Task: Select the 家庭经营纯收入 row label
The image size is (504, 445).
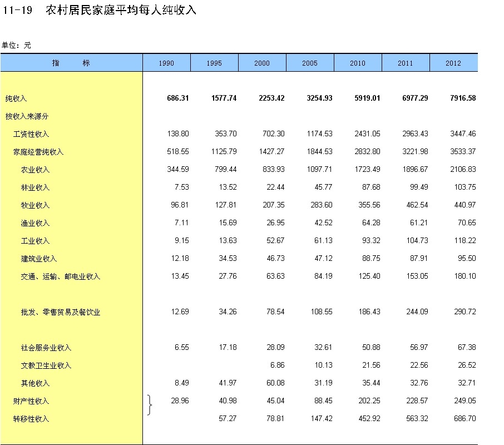Action: [x=38, y=152]
